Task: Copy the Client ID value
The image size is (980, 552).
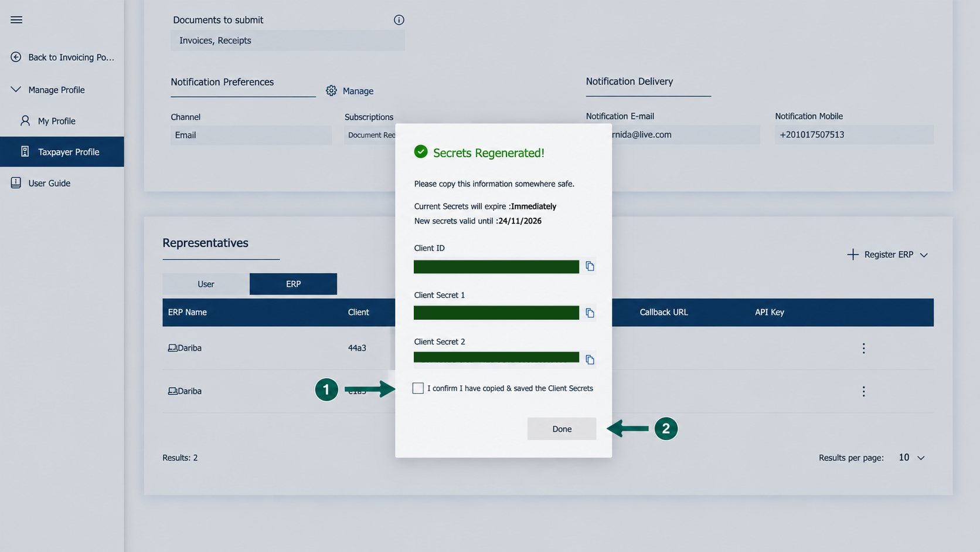Action: 590,266
